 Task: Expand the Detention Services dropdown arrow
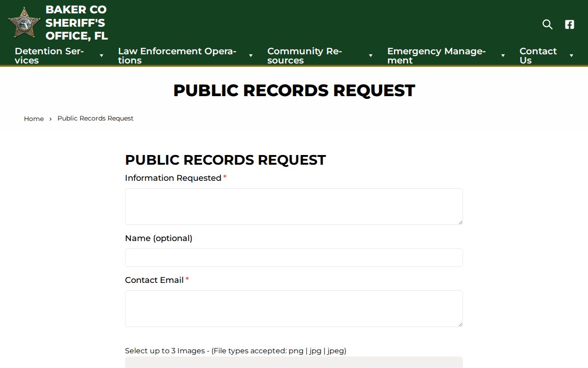tap(102, 56)
